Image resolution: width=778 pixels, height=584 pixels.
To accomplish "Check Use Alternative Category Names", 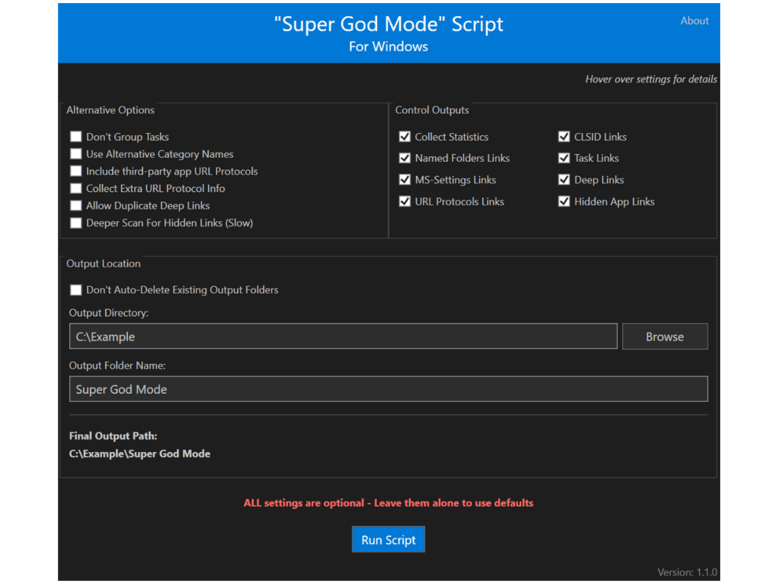I will 76,154.
